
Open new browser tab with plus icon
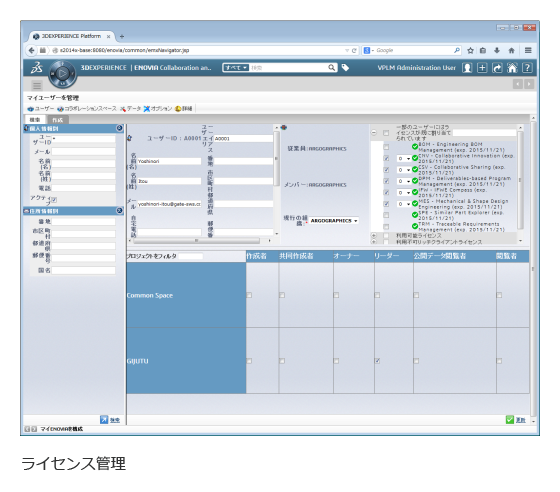pyautogui.click(x=122, y=36)
